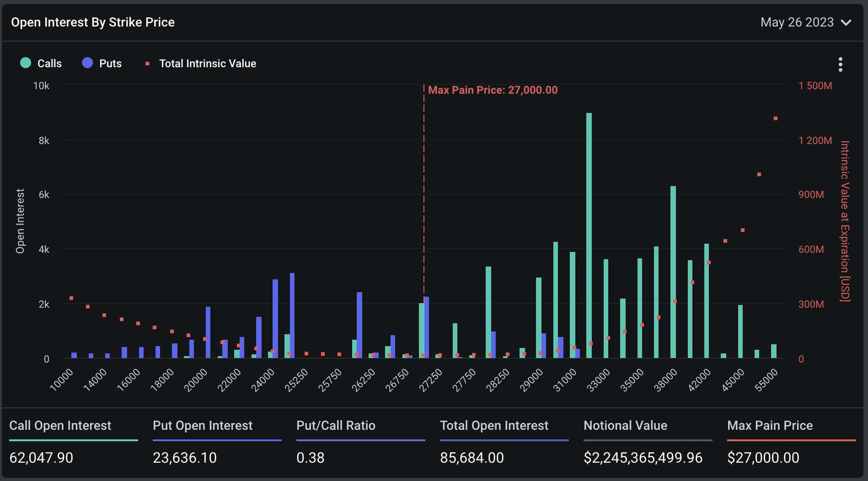Viewport: 868px width, 481px height.
Task: Click the highest red intrinsic value dot
Action: (775, 118)
